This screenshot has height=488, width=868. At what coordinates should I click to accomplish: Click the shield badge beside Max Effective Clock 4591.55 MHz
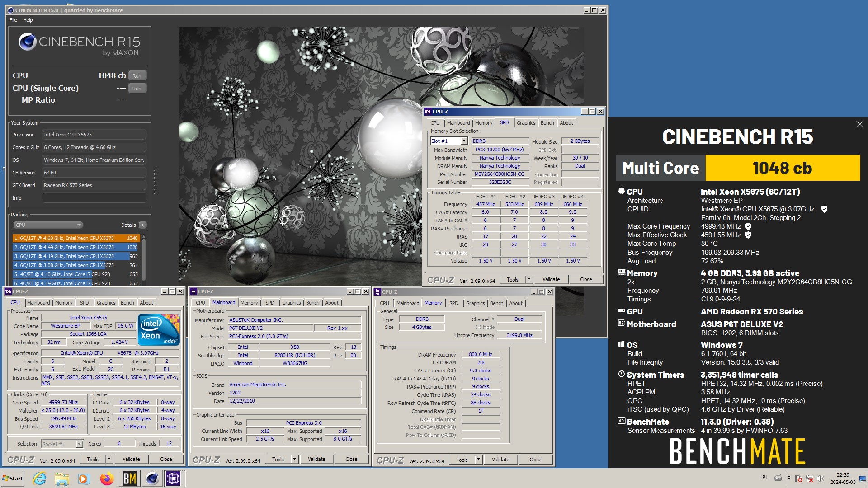[x=748, y=235]
